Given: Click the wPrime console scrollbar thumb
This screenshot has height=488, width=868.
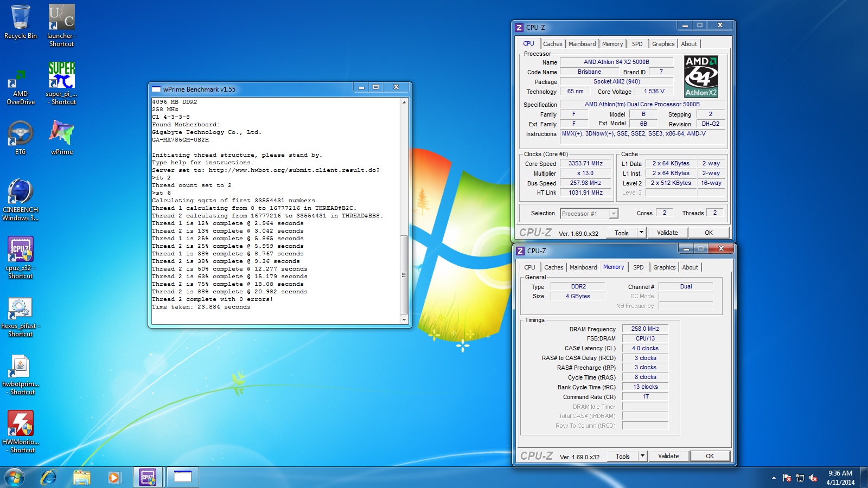Looking at the screenshot, I should [404, 274].
